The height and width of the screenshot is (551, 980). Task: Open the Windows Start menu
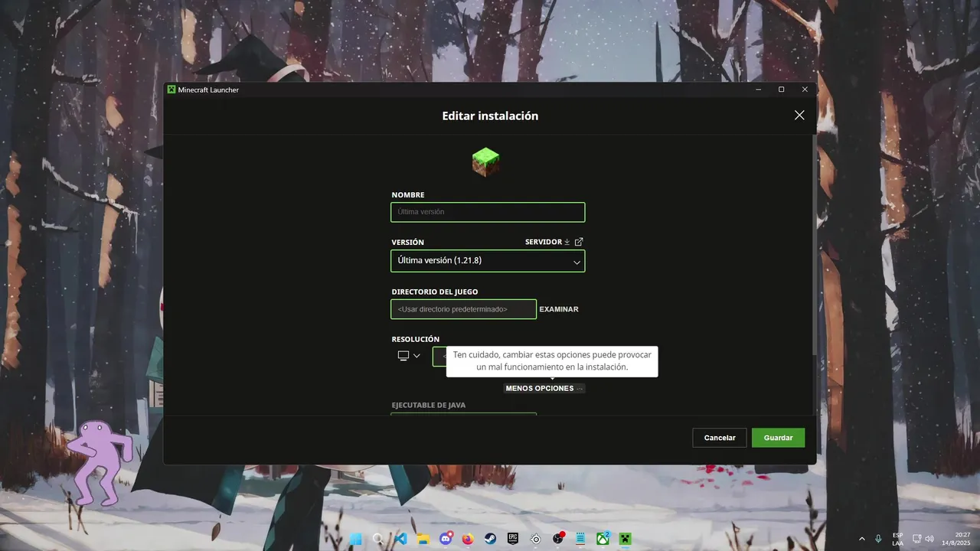click(355, 539)
